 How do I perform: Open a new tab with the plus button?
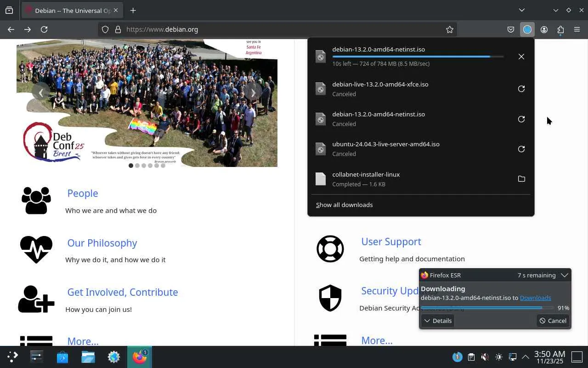click(133, 10)
